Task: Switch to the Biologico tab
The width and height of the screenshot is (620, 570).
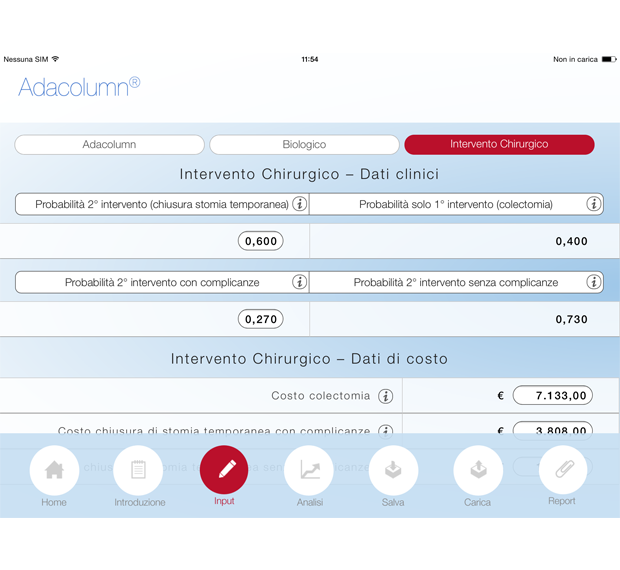Action: pos(304,145)
